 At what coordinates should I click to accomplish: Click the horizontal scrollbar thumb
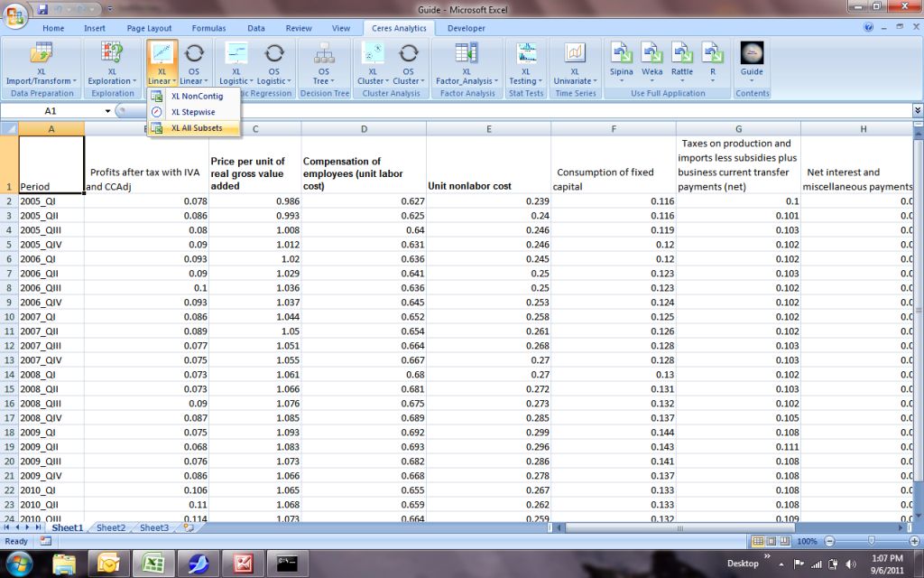tap(679, 527)
